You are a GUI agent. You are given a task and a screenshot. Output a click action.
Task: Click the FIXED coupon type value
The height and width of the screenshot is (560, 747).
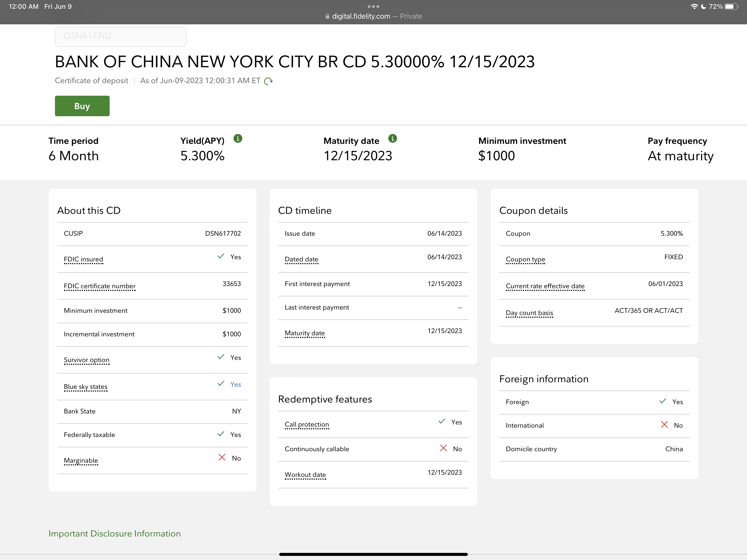673,257
